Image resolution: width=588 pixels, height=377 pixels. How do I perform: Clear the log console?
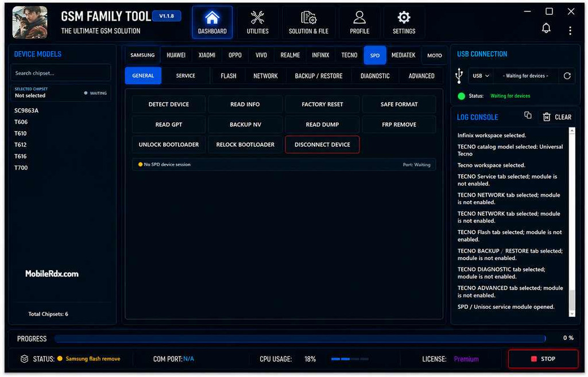tap(557, 117)
